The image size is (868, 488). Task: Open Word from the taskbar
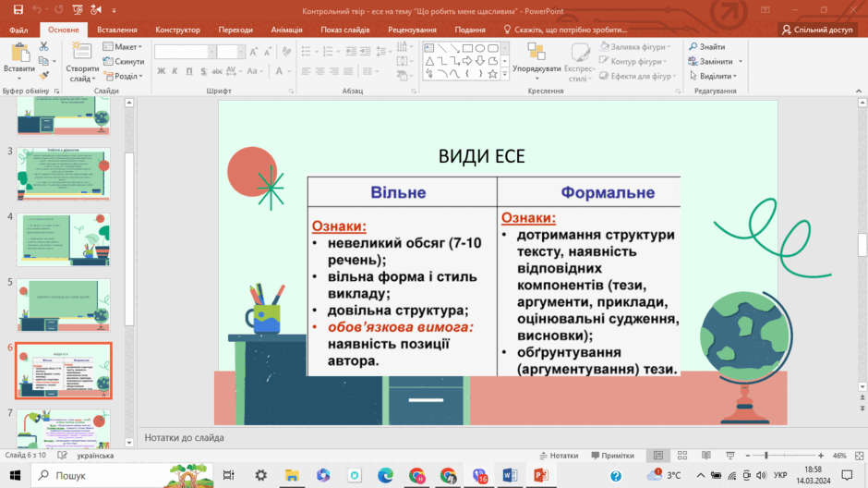click(x=510, y=475)
